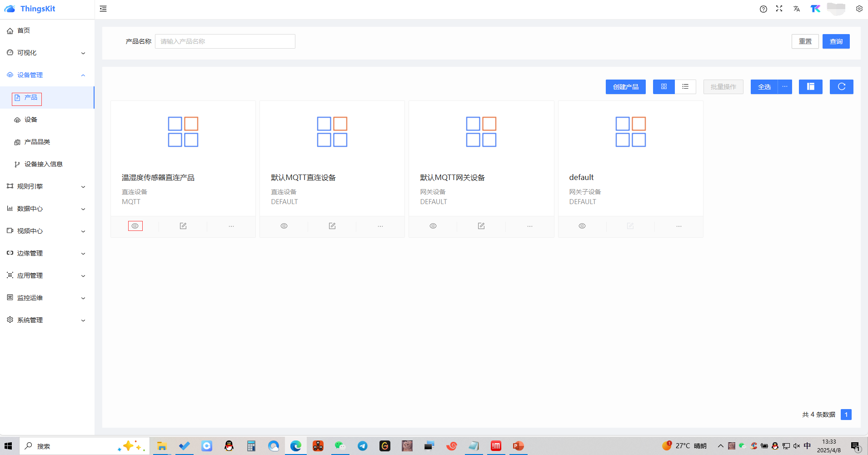Open the language translation switcher

point(797,9)
